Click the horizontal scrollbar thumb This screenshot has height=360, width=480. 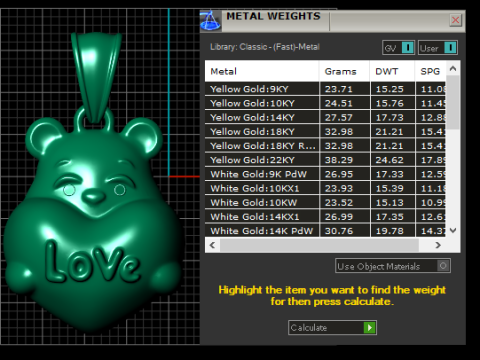pos(319,245)
